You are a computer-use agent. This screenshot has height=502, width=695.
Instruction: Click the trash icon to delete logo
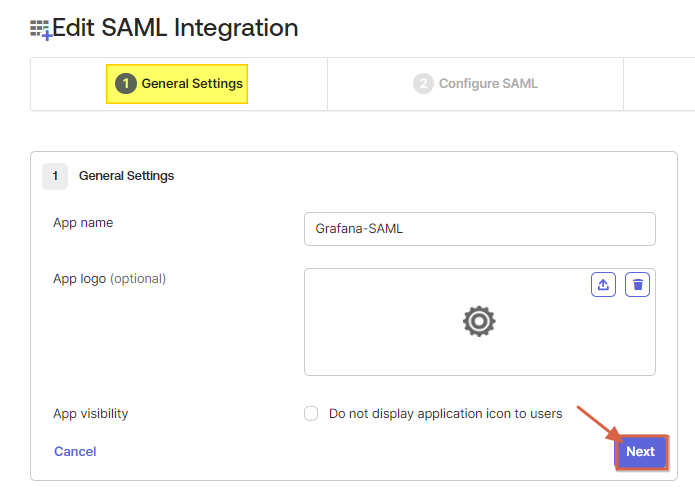click(x=637, y=285)
